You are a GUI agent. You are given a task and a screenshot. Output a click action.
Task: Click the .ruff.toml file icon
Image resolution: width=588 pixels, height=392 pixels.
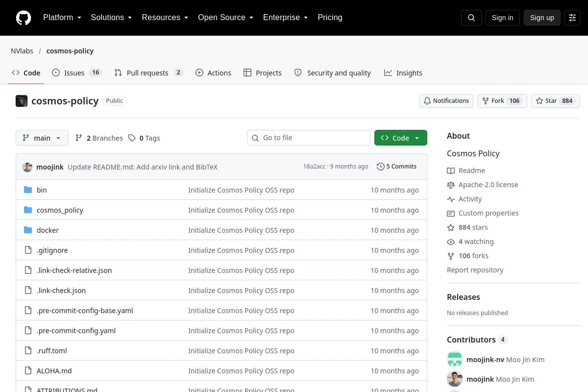28,351
